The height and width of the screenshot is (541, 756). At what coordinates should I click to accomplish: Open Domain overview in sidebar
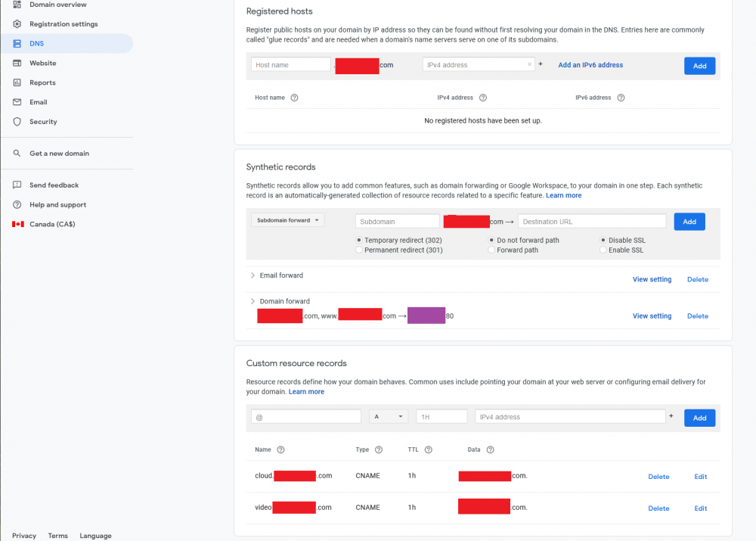(58, 5)
